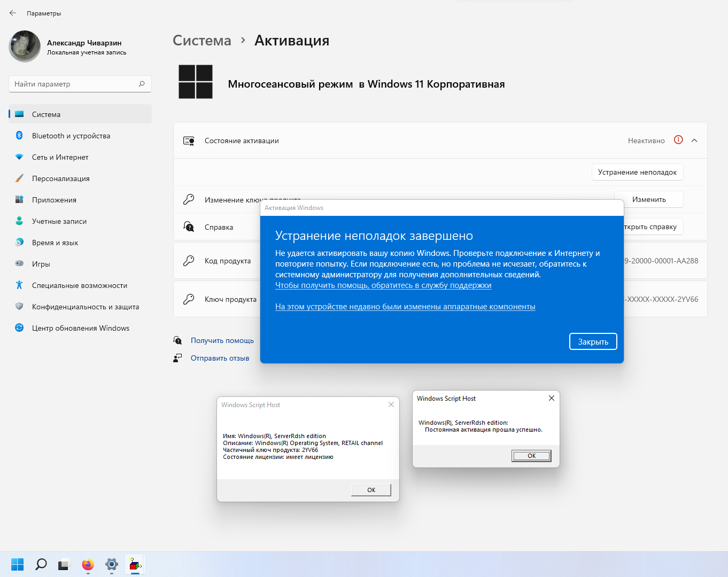
Task: Close the license info Windows Script Host dialog
Action: [x=391, y=404]
